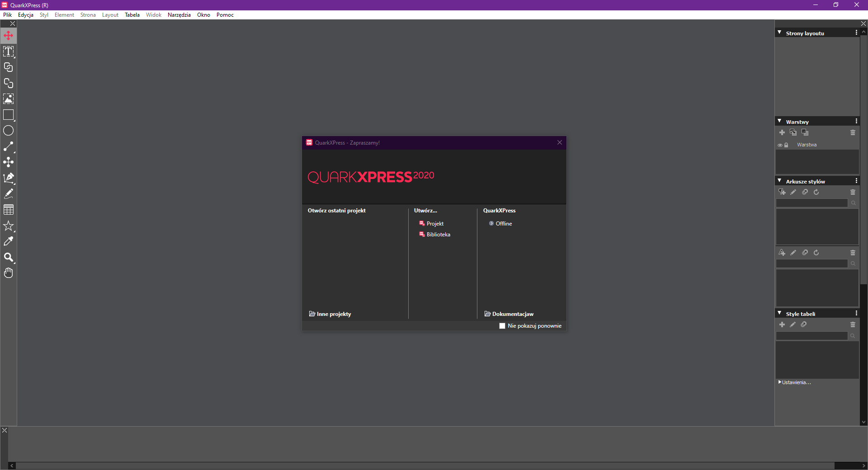Viewport: 868px width, 470px height.
Task: Close the right-side palette group
Action: coord(863,23)
